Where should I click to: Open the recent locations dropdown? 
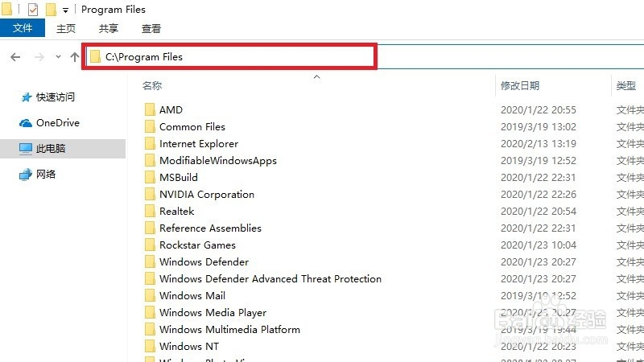click(58, 56)
